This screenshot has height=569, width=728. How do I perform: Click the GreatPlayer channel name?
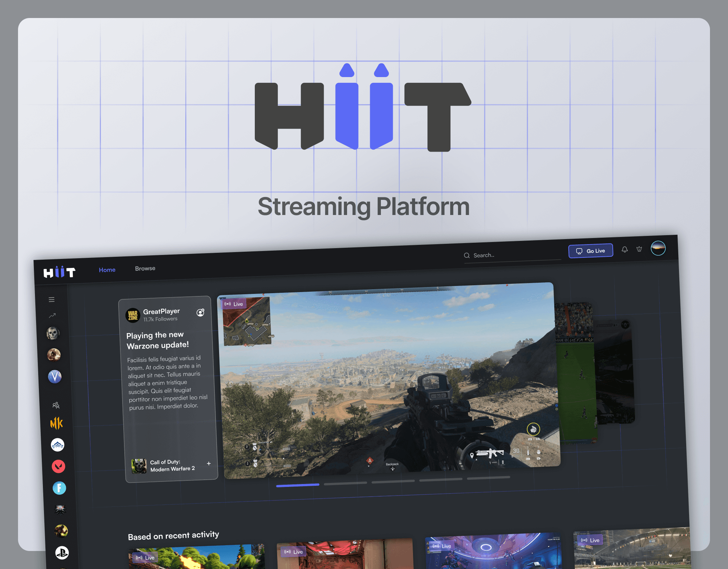[161, 311]
